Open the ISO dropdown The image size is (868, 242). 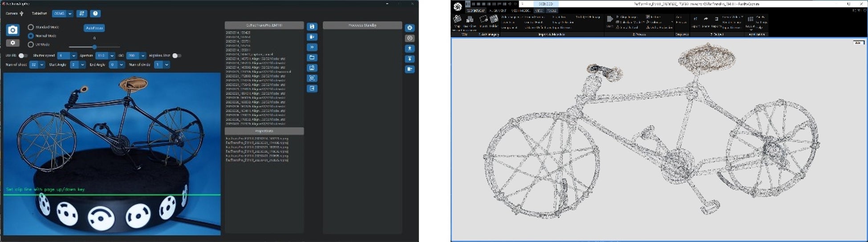point(136,56)
